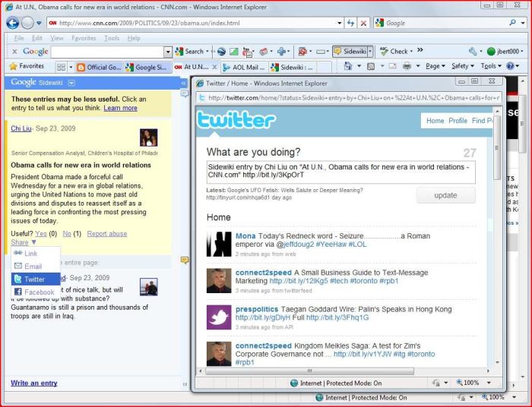The image size is (532, 407).
Task: Click the Twitter update button
Action: click(445, 195)
